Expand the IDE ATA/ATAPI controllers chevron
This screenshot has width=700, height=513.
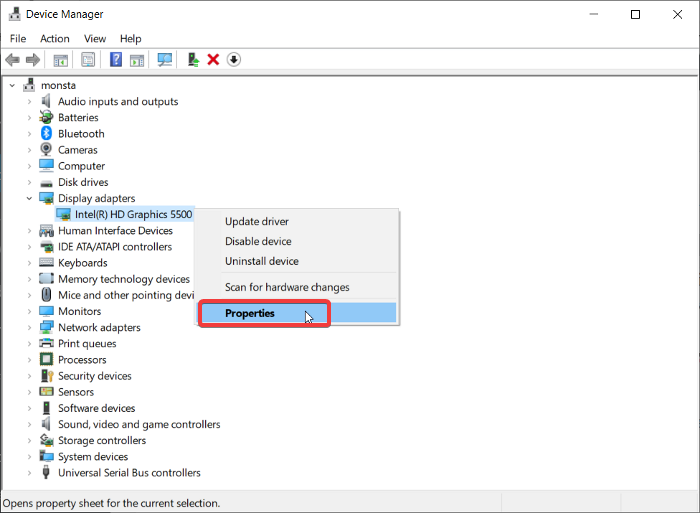click(x=29, y=246)
